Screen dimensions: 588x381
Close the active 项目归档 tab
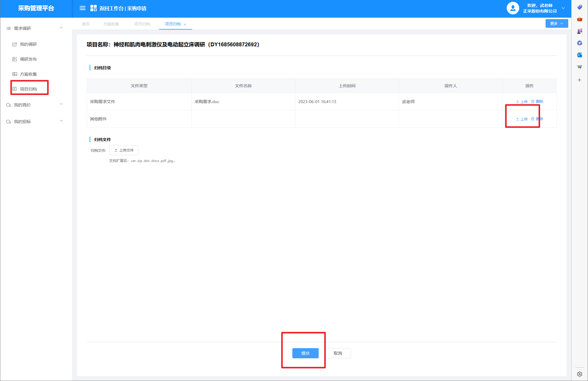[x=185, y=25]
